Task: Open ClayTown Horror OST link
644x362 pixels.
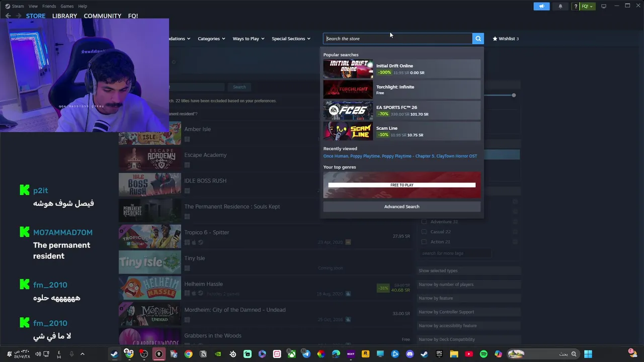Action: click(456, 156)
